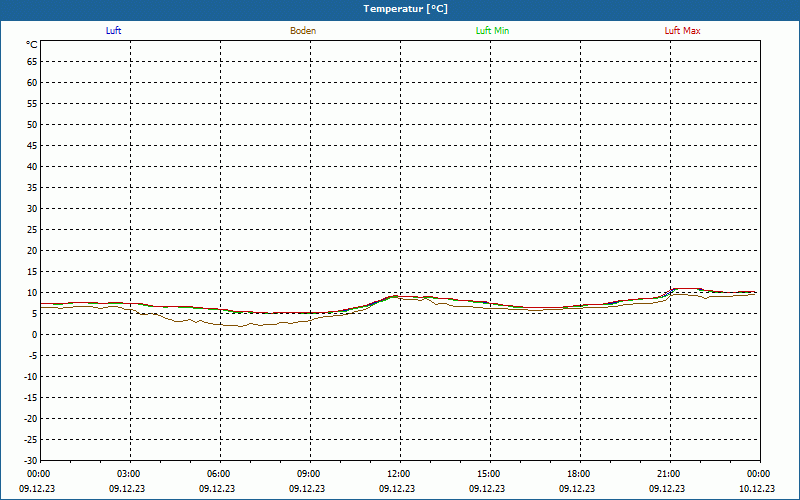Click the green Luft Min legend label

(492, 31)
